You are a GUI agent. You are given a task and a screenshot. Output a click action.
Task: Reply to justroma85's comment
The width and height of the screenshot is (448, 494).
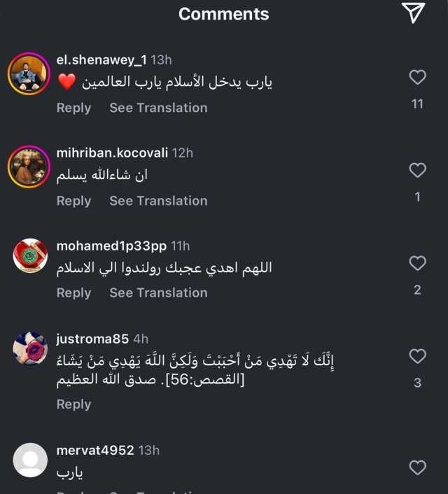tap(73, 404)
